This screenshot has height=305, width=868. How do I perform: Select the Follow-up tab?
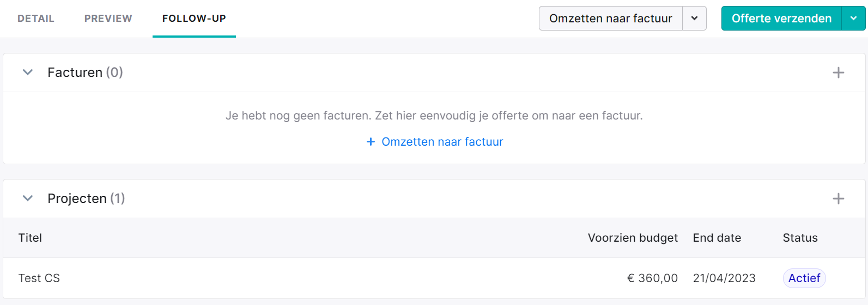[x=194, y=19]
